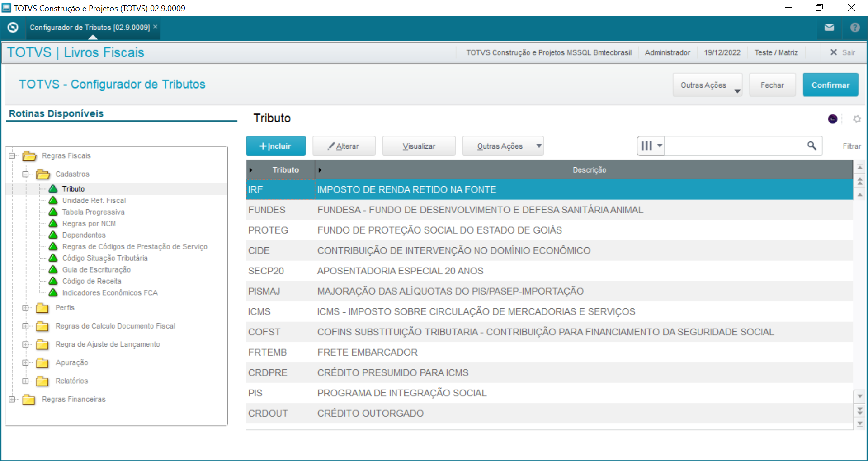
Task: Click the Unidade Ref. Fiscal triangle icon
Action: [53, 200]
